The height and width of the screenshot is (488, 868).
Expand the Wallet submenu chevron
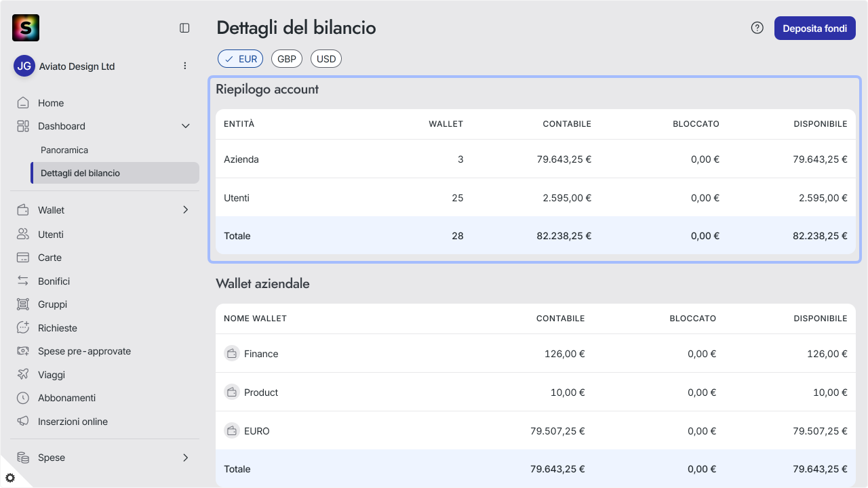coord(185,210)
